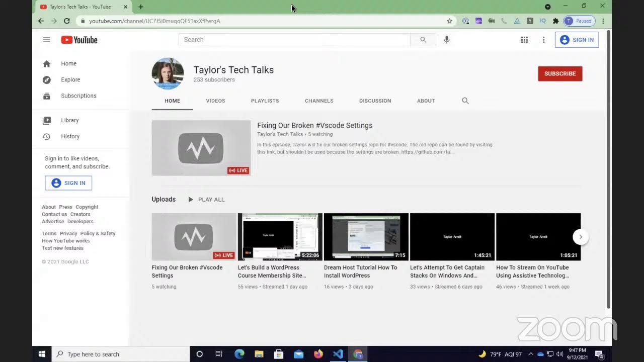Open the Let's Build a WordPress Course video title

point(272,271)
